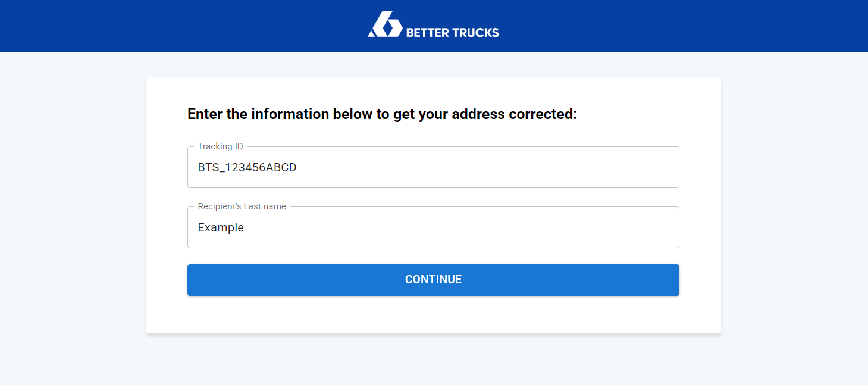This screenshot has width=868, height=385.
Task: Click the blue header bar right of the wordmark
Action: [684, 26]
